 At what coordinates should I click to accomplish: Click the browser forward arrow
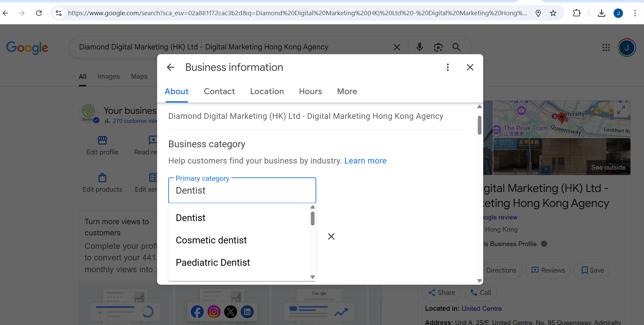pos(22,13)
